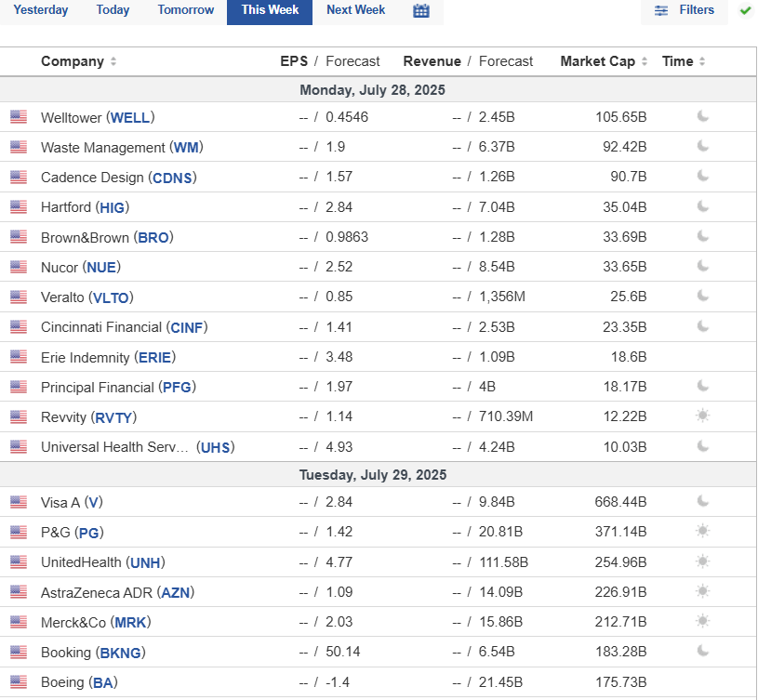Click the US flag beside Visa A
The height and width of the screenshot is (700, 758).
pos(19,502)
